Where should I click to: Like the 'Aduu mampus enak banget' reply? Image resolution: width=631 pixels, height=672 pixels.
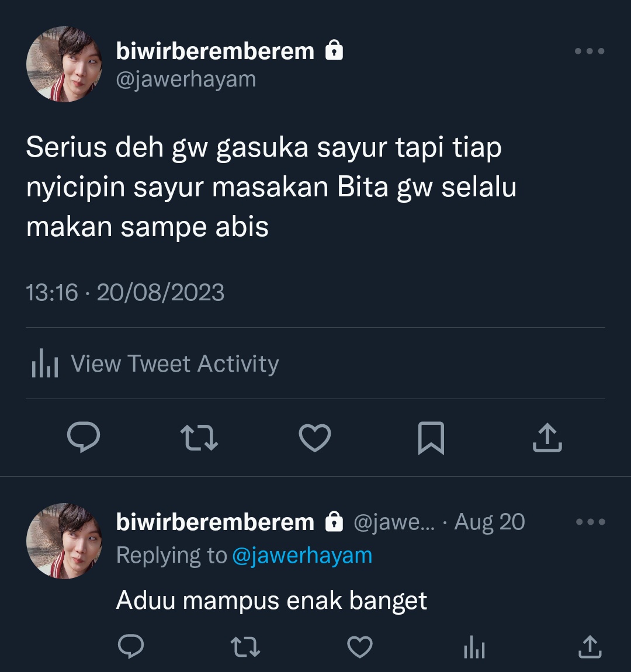[x=359, y=646]
